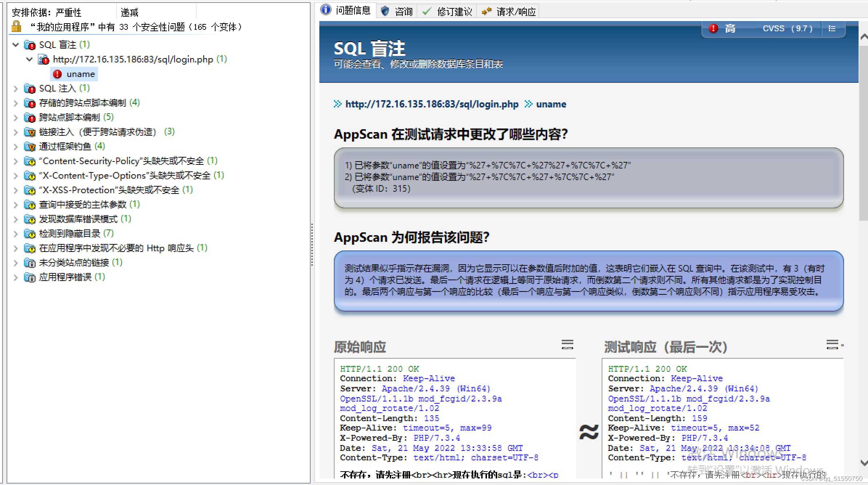Viewport: 868px width, 485px height.
Task: Expand the 链接注入 tree node
Action: [x=16, y=132]
